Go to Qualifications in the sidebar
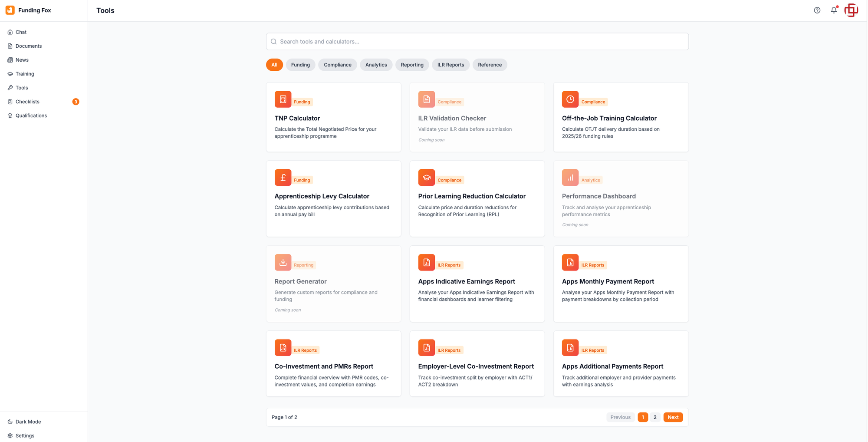This screenshot has width=868, height=442. coord(31,115)
